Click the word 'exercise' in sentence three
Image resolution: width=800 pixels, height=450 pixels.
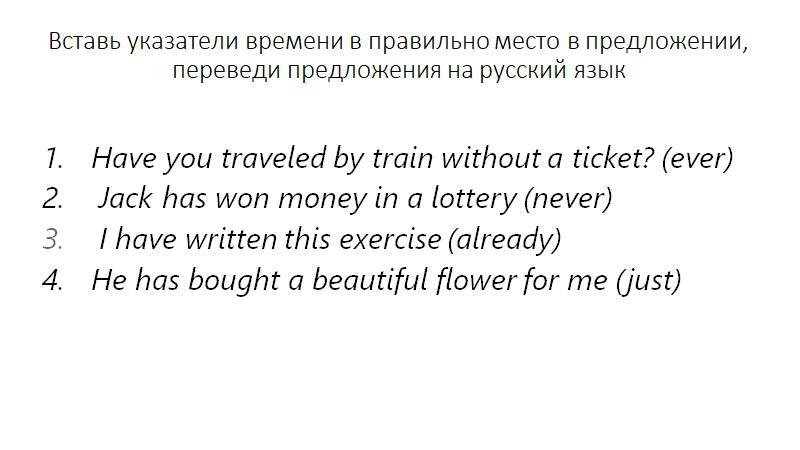390,240
